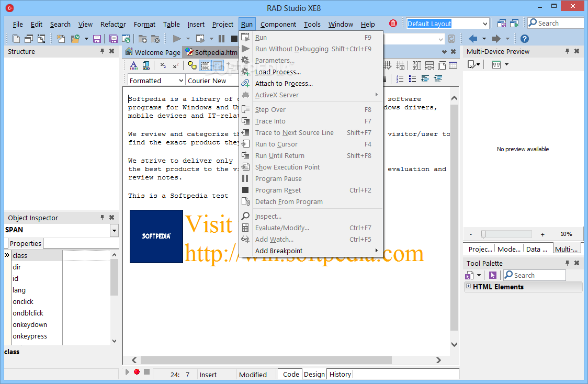Click the top-right IDE Search field
Image resolution: width=588 pixels, height=384 pixels.
tap(556, 23)
